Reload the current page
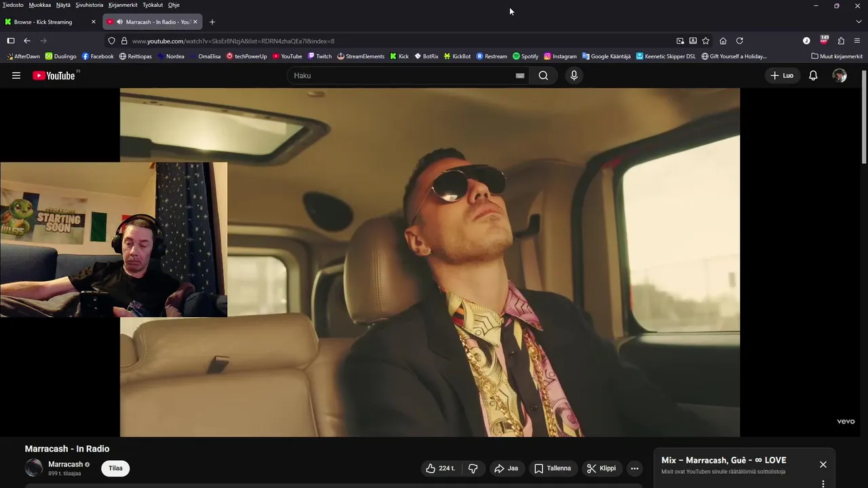Image resolution: width=868 pixels, height=488 pixels. point(740,41)
